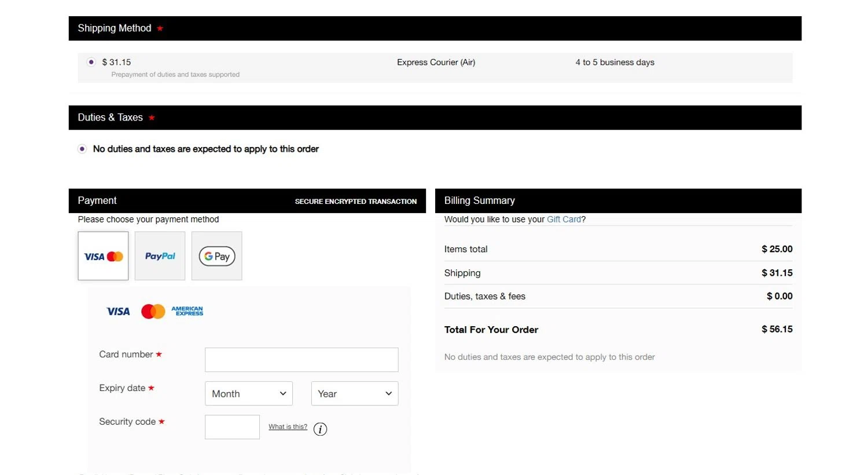Click the Duties, taxes & fees amount $0.00

[779, 296]
